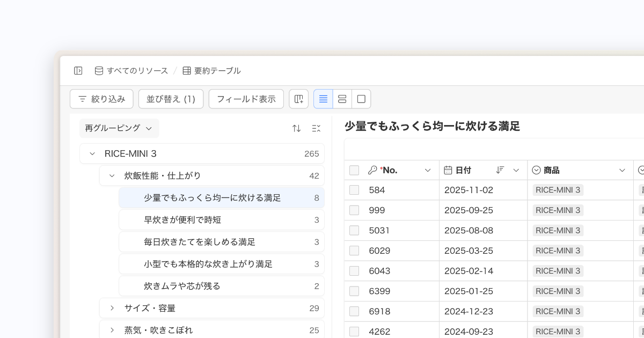Select 少量でもふっくら均一に炊ける満足 tree item
This screenshot has width=644, height=338.
point(222,197)
